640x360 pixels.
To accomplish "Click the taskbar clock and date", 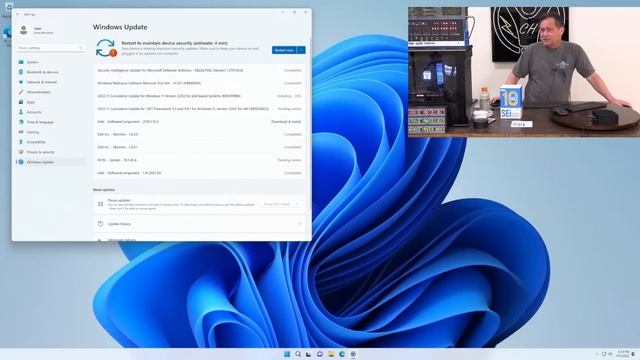I will pos(623,354).
